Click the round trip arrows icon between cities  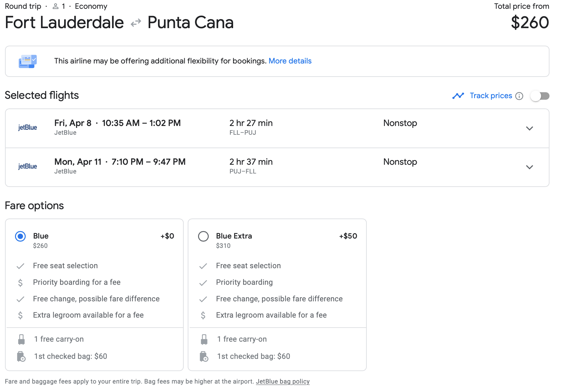(x=136, y=23)
